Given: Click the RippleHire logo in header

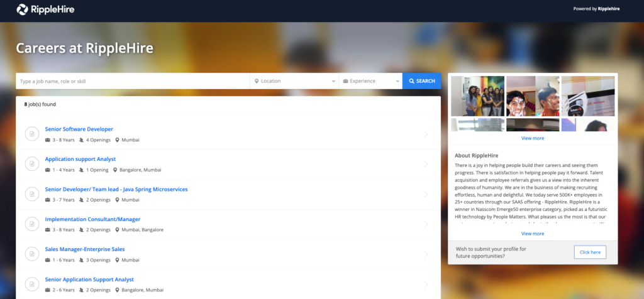Looking at the screenshot, I should click(x=45, y=9).
